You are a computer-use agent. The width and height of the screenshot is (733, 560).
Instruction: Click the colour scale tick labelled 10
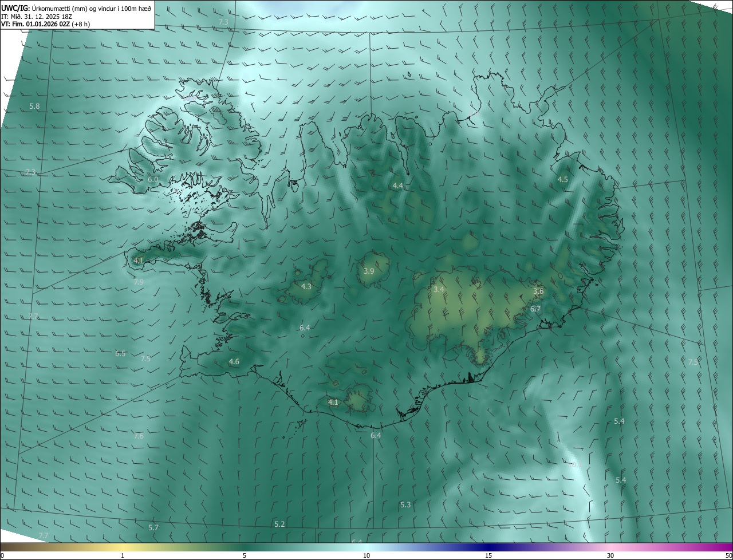(x=366, y=555)
